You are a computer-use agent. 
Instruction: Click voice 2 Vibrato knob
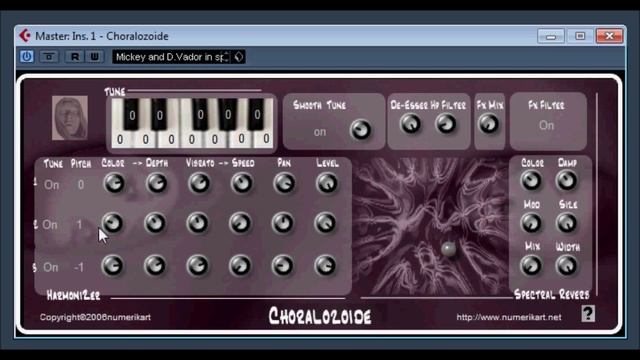click(198, 223)
